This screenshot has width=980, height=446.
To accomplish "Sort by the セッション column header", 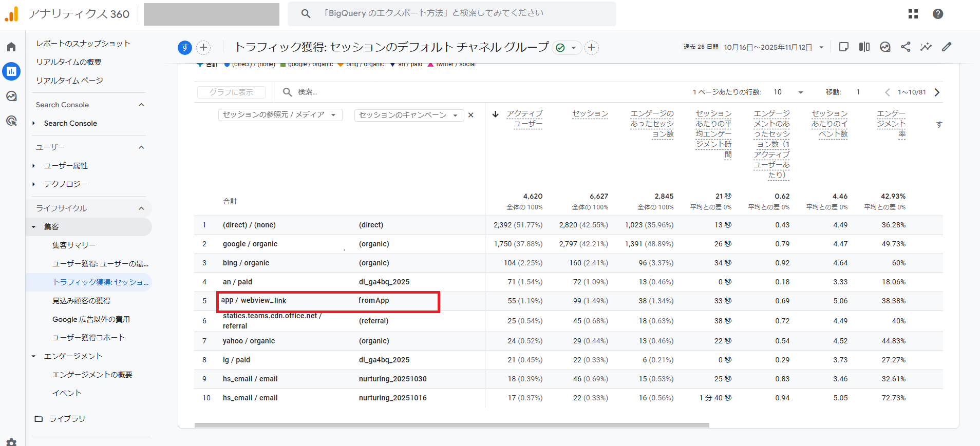I will click(590, 114).
